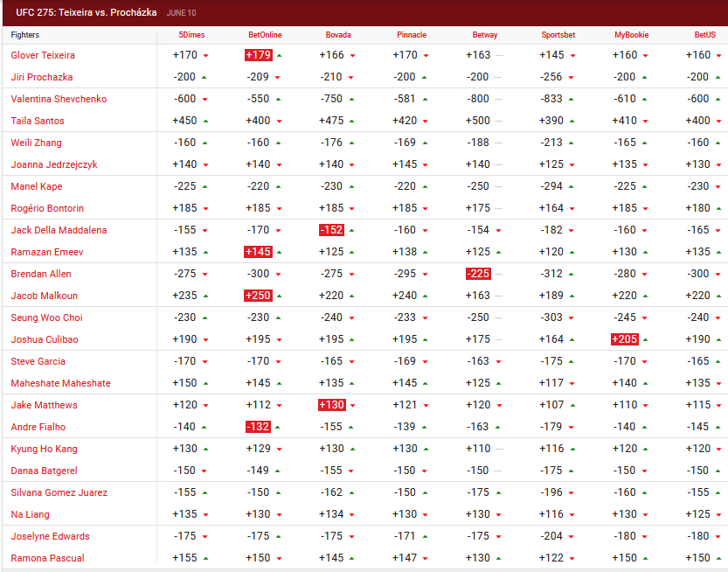Open the Bovada sportsbook column header
The height and width of the screenshot is (572, 728).
pyautogui.click(x=338, y=35)
